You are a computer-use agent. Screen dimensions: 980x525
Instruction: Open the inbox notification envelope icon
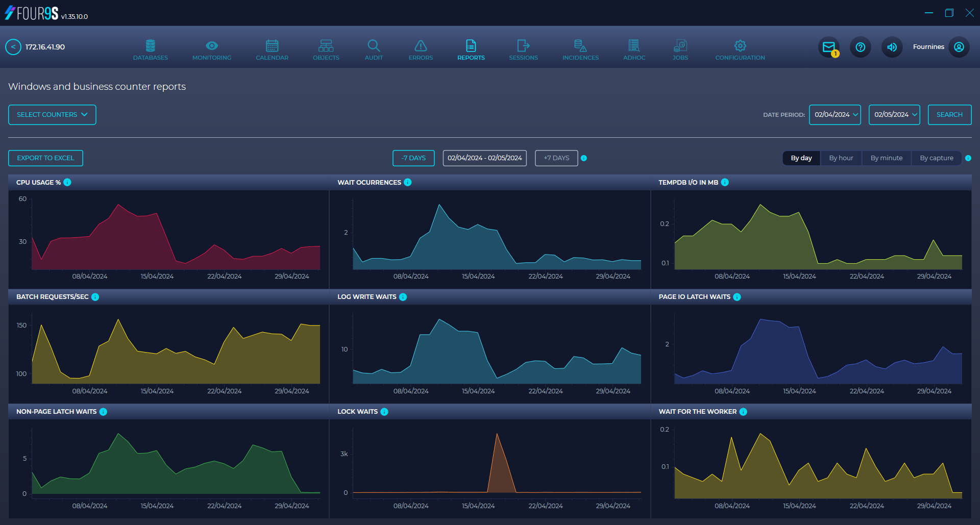click(829, 47)
